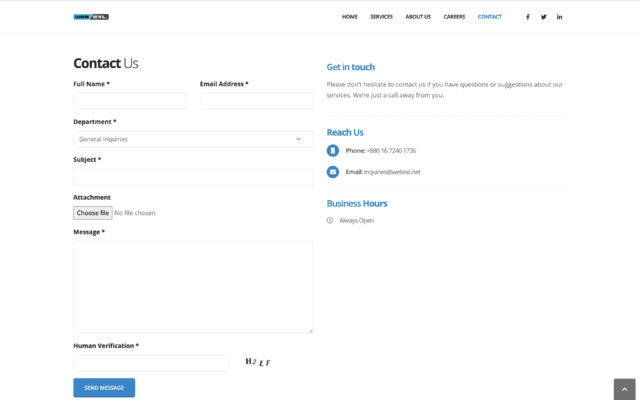Open the LinkedIn icon in header
Image resolution: width=640 pixels, height=400 pixels.
[559, 17]
